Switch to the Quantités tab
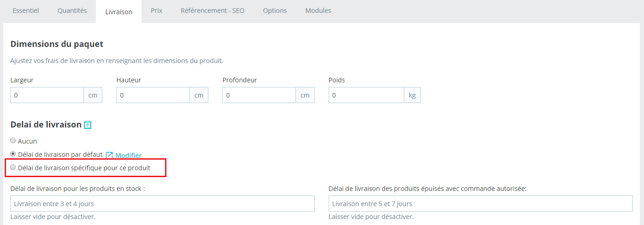644x225 pixels. click(72, 11)
